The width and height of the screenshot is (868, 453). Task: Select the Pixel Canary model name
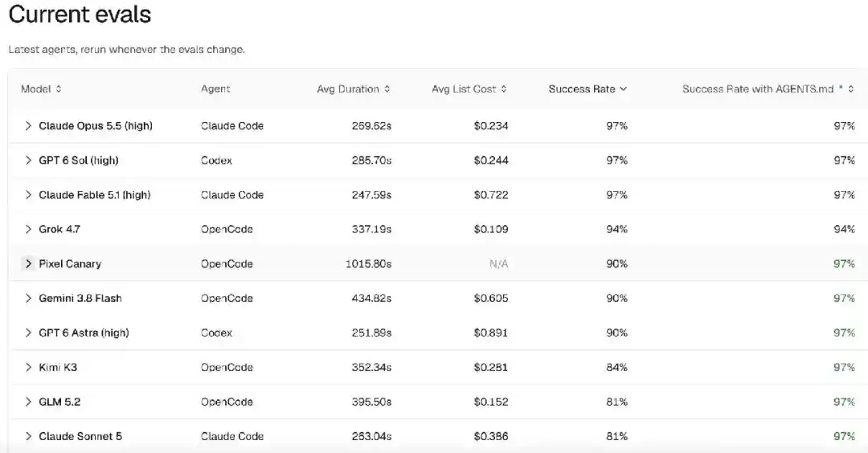(x=70, y=263)
